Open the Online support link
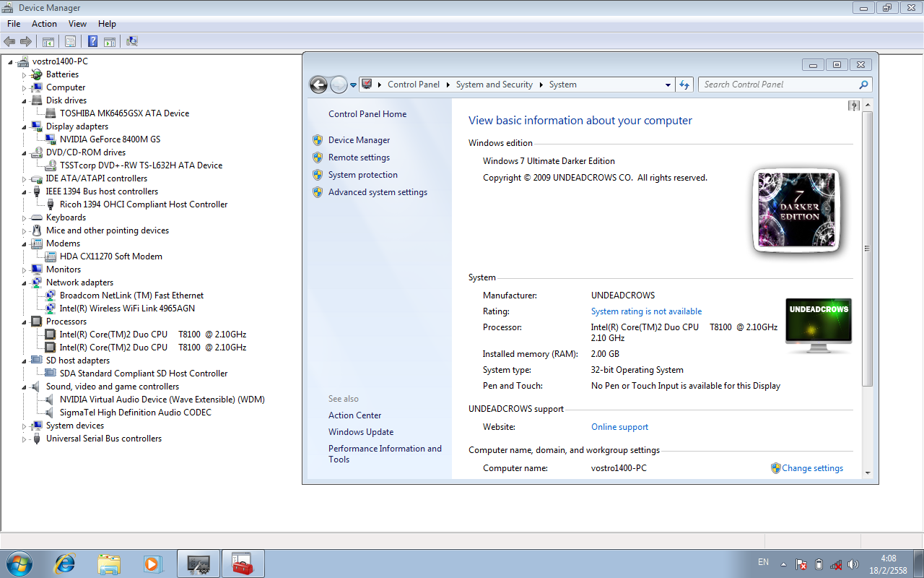 pyautogui.click(x=619, y=427)
